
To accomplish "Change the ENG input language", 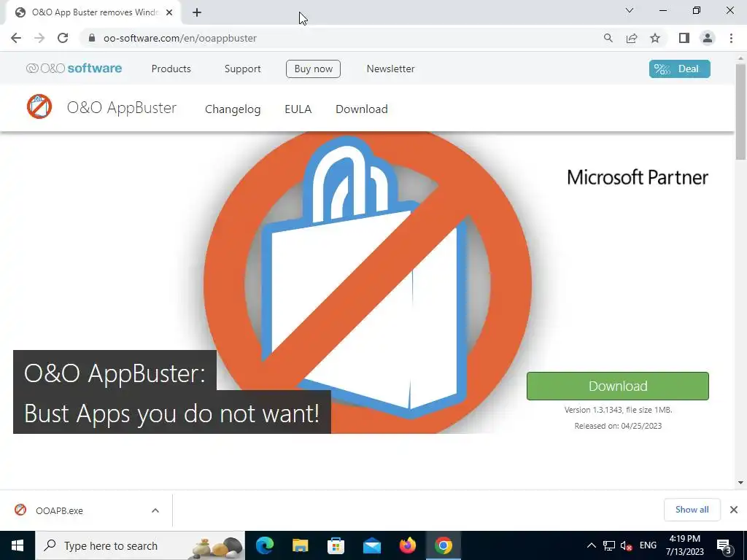I will pyautogui.click(x=648, y=545).
